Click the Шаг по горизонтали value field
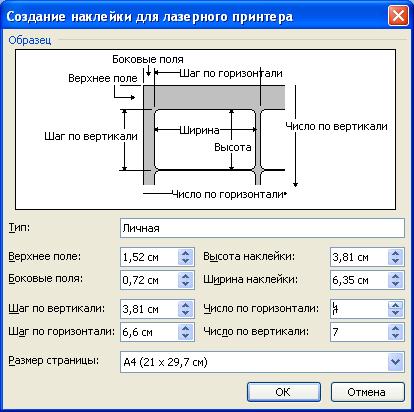Viewport: 414px width, 412px height. coord(149,332)
